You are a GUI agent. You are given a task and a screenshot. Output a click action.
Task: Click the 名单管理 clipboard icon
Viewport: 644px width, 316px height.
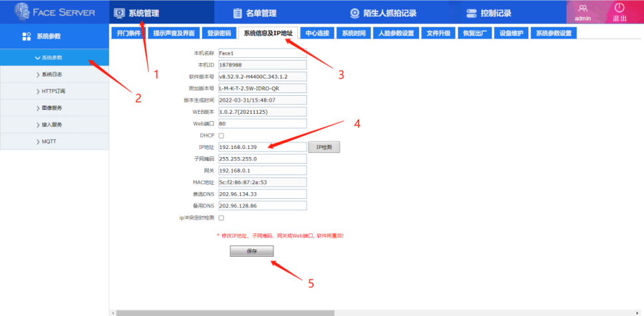click(x=238, y=13)
